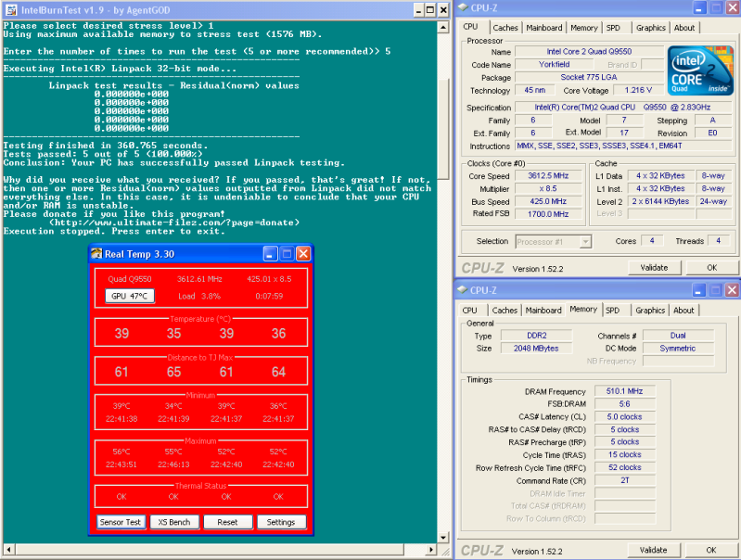Click the Command Rate 2T value

[x=624, y=480]
